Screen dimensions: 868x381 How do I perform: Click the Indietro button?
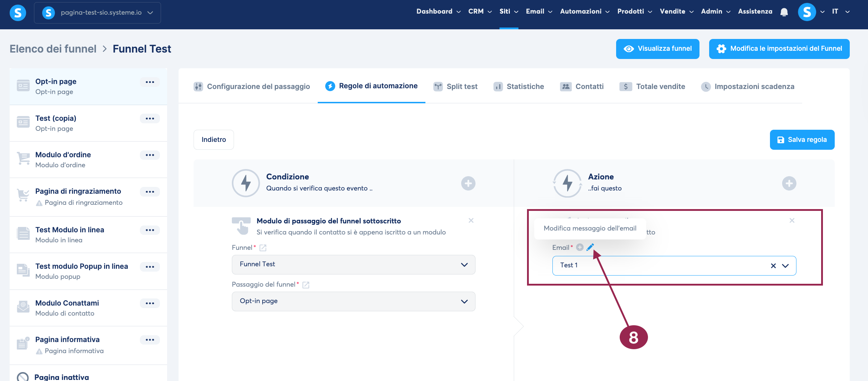pyautogui.click(x=214, y=140)
